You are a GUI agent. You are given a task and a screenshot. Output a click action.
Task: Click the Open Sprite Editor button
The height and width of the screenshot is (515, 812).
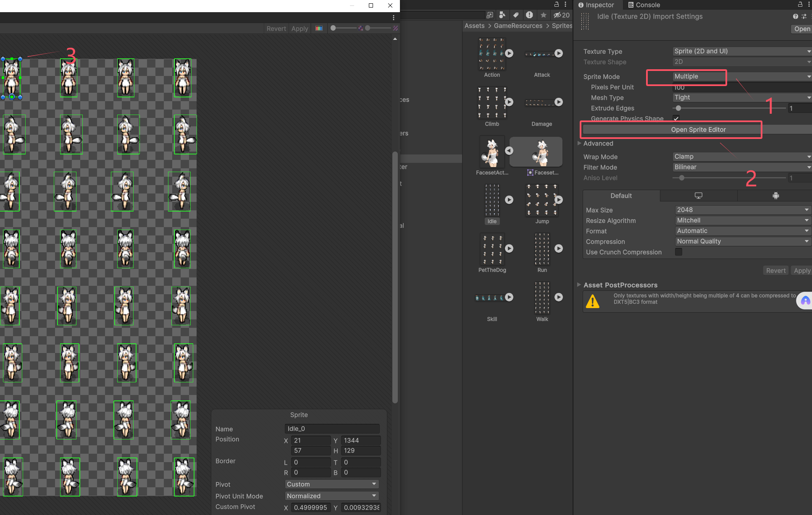pyautogui.click(x=698, y=130)
